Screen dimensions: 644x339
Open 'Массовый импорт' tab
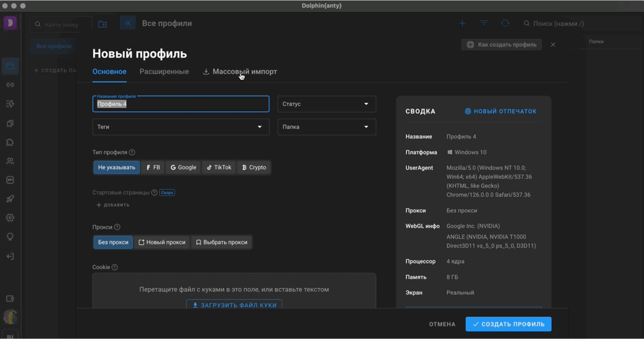click(240, 72)
